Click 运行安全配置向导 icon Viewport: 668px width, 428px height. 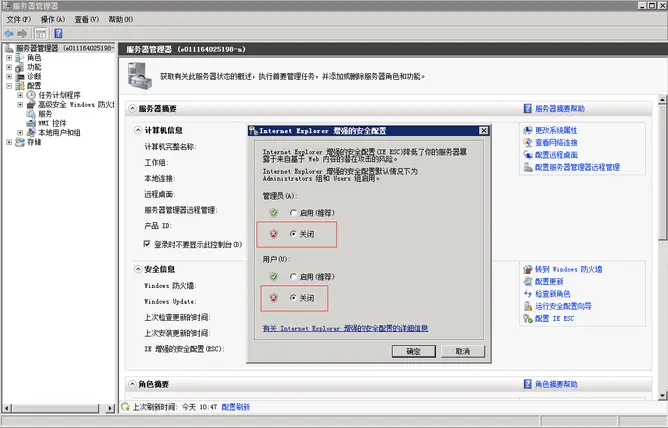click(528, 306)
